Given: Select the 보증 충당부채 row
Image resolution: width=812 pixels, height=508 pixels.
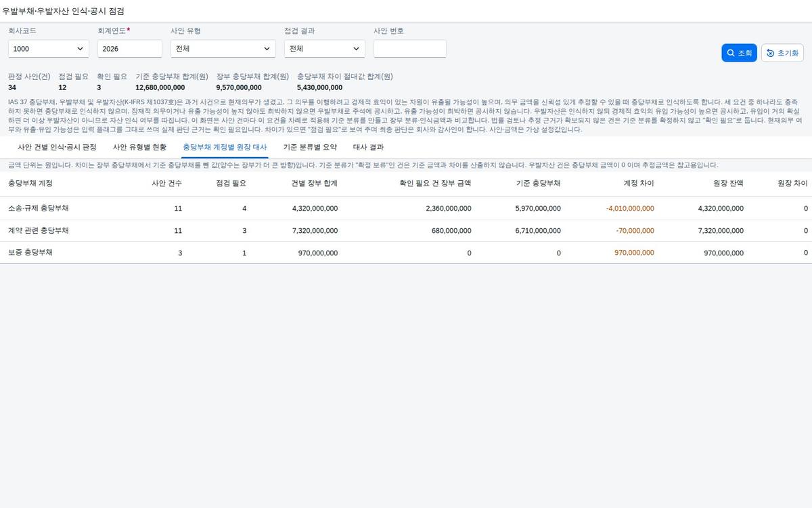Looking at the screenshot, I should [x=406, y=253].
